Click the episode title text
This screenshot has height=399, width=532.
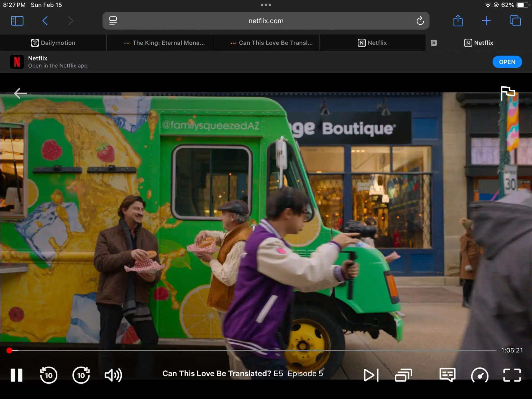tap(243, 374)
